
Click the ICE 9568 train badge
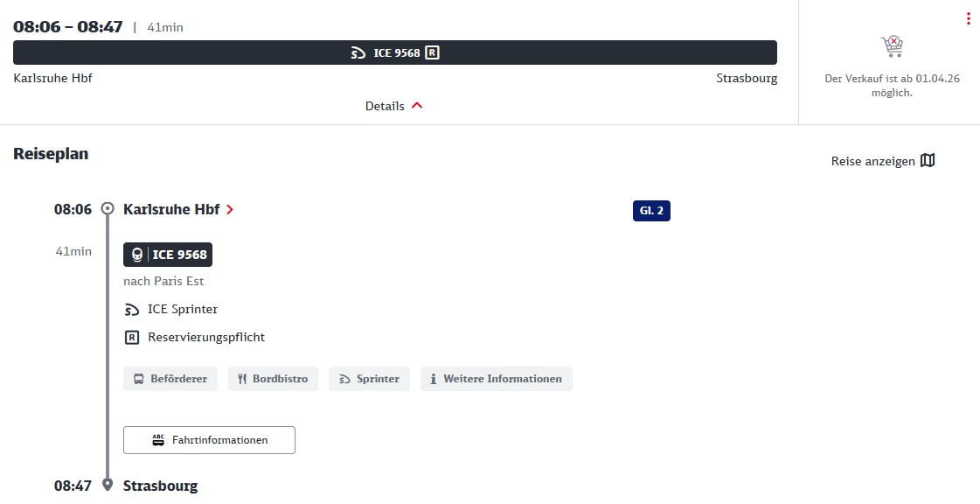[168, 255]
